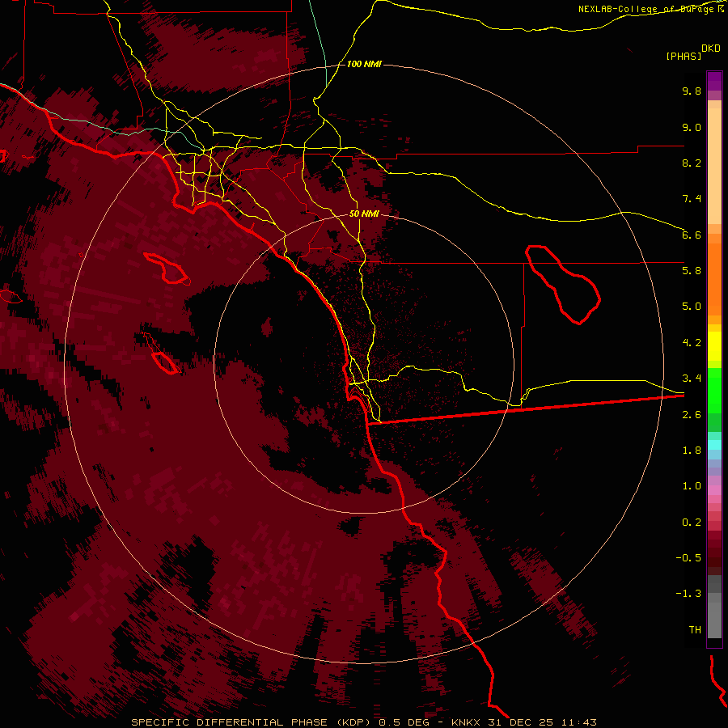Click the DKD label above the color scale

click(711, 49)
